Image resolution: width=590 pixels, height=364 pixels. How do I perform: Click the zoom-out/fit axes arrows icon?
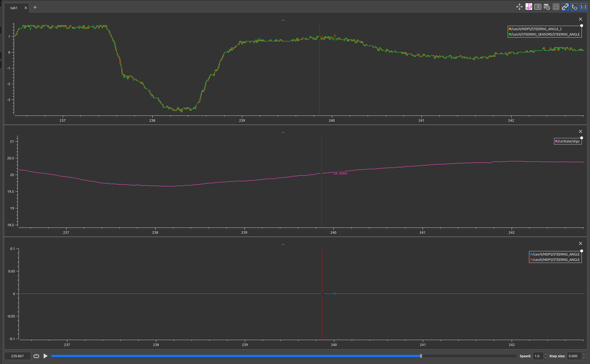[x=519, y=7]
